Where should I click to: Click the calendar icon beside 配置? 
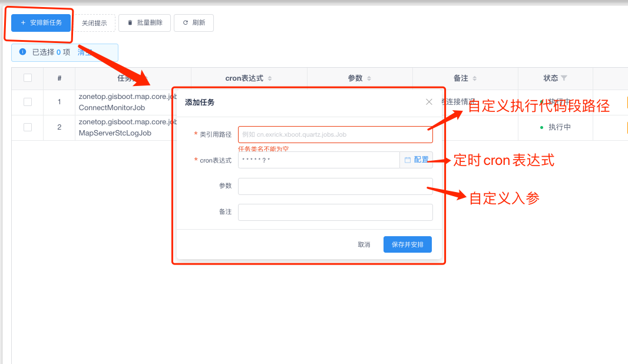407,160
